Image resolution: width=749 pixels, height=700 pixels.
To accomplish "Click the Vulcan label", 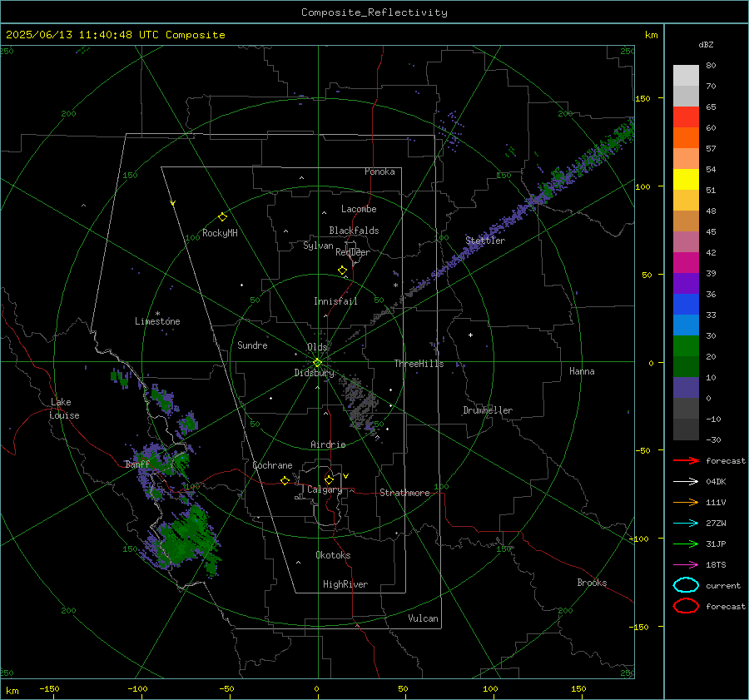I will tap(424, 618).
